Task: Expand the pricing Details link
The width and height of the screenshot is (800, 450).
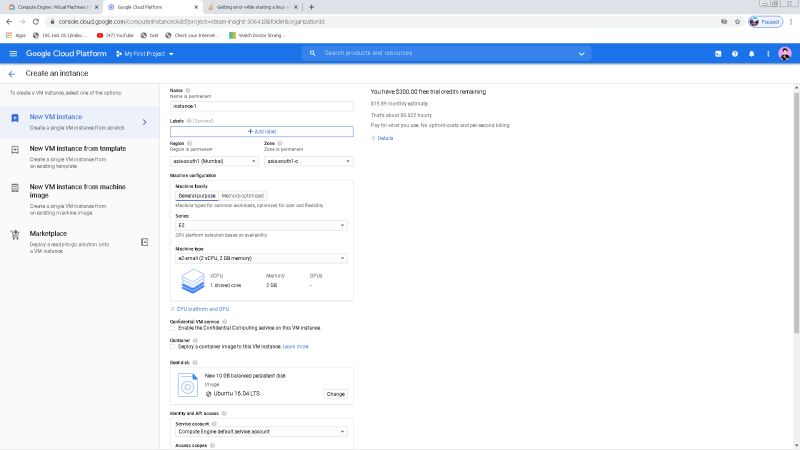Action: point(382,138)
